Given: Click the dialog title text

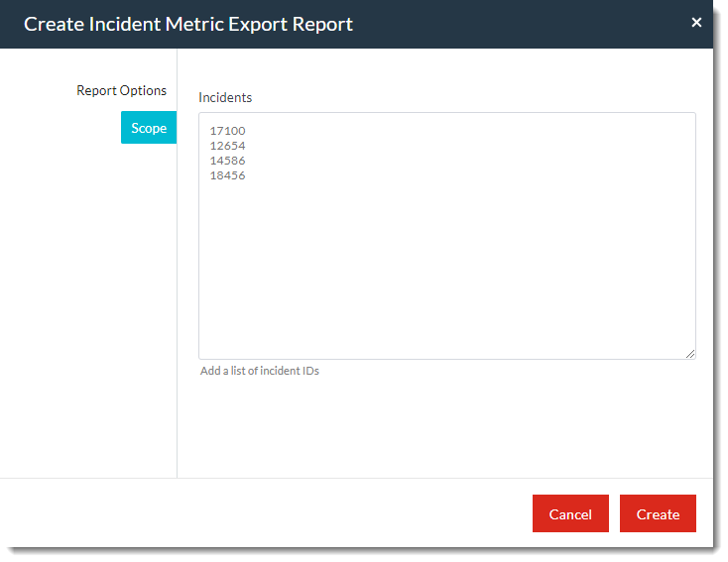Looking at the screenshot, I should [x=188, y=24].
